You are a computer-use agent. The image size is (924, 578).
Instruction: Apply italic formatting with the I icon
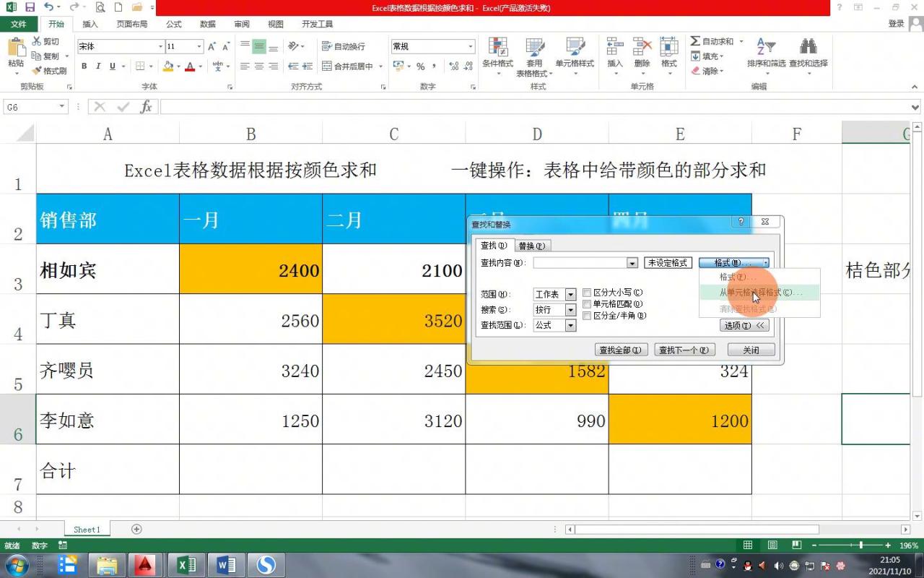pyautogui.click(x=98, y=66)
